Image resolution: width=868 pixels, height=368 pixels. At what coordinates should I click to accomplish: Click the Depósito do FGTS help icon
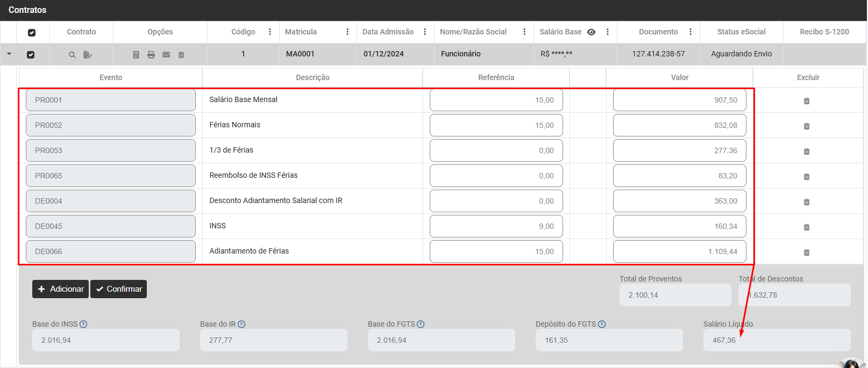click(602, 324)
